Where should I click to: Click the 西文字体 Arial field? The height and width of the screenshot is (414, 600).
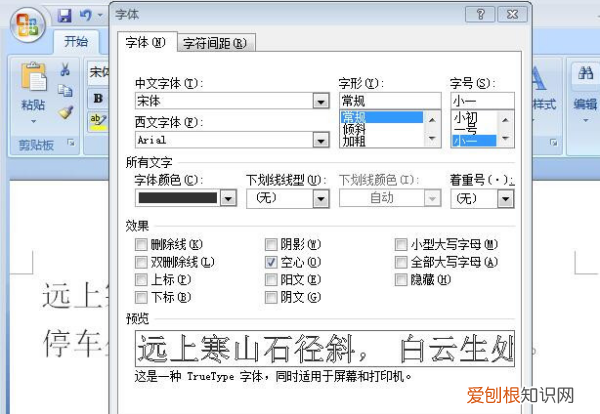point(224,140)
